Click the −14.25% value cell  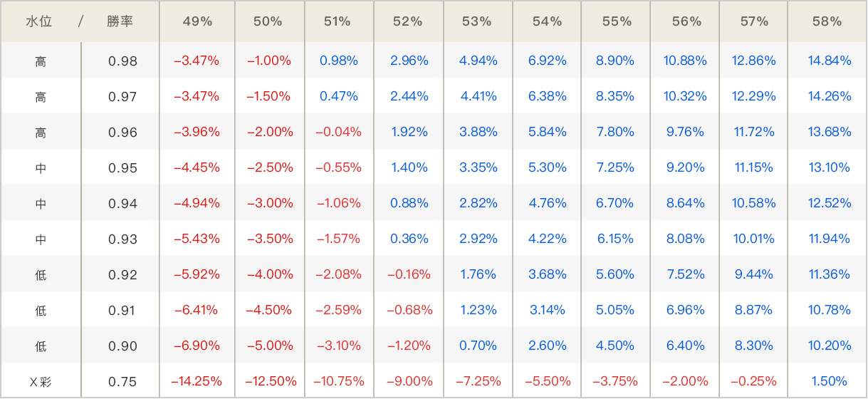pyautogui.click(x=197, y=381)
